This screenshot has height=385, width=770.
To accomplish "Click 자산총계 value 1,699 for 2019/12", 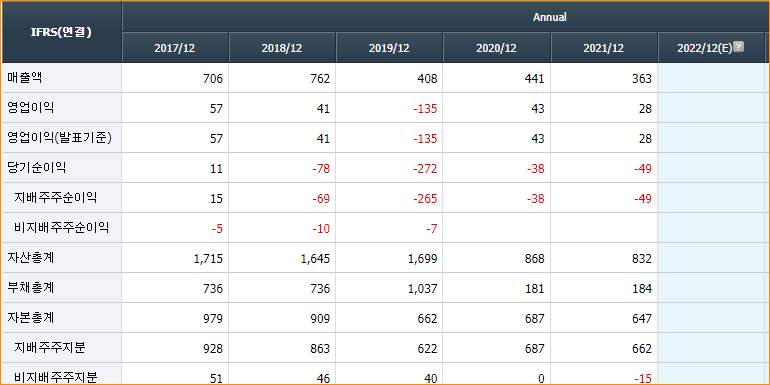I will click(423, 258).
